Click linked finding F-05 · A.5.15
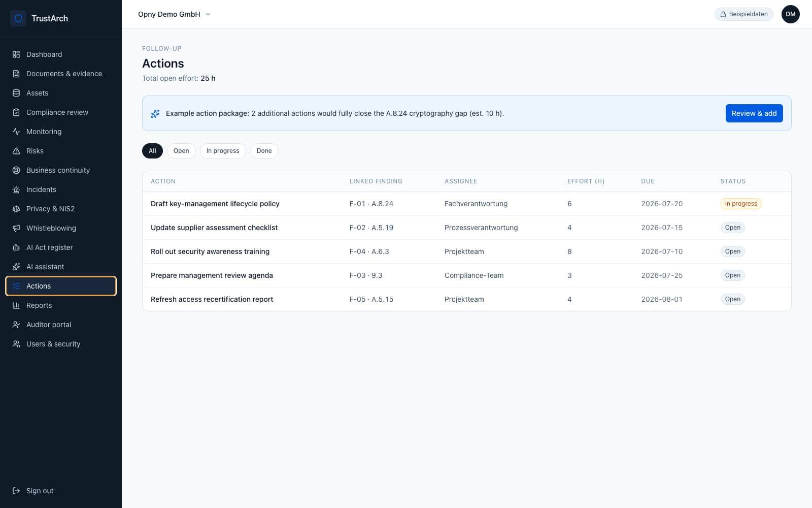The width and height of the screenshot is (812, 508). [x=371, y=299]
